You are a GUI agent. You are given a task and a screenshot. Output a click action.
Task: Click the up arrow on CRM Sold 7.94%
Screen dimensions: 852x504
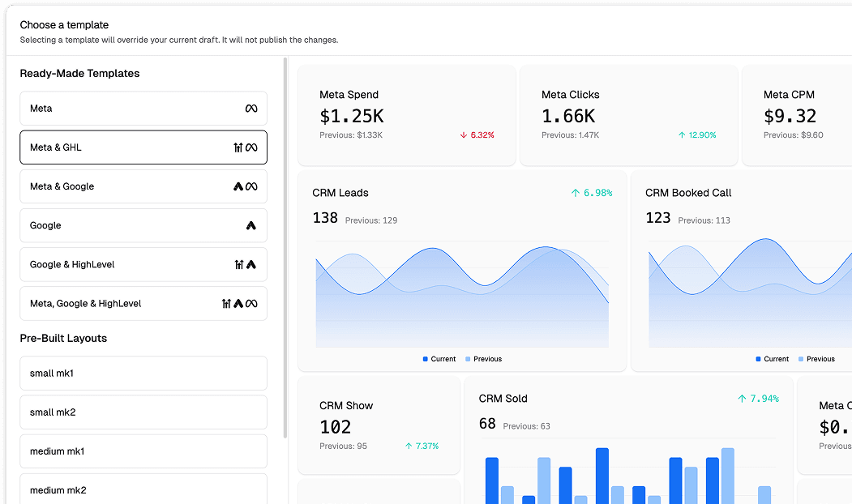742,399
